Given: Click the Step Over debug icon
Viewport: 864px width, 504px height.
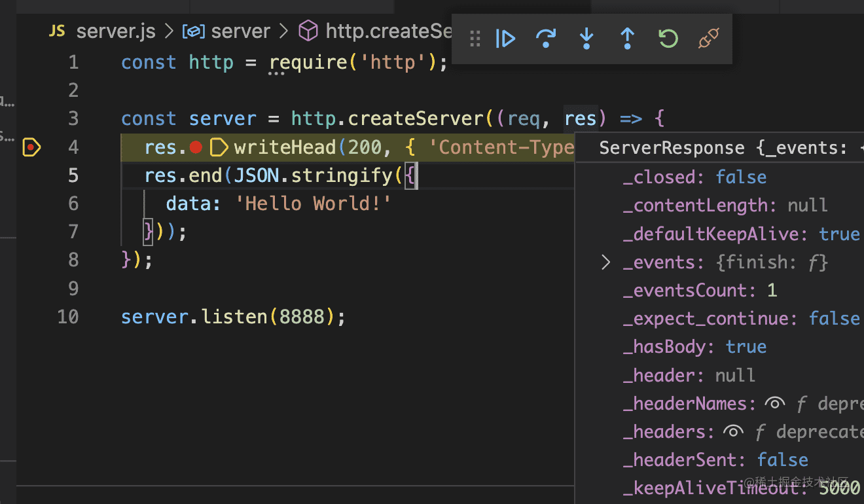Looking at the screenshot, I should 546,39.
